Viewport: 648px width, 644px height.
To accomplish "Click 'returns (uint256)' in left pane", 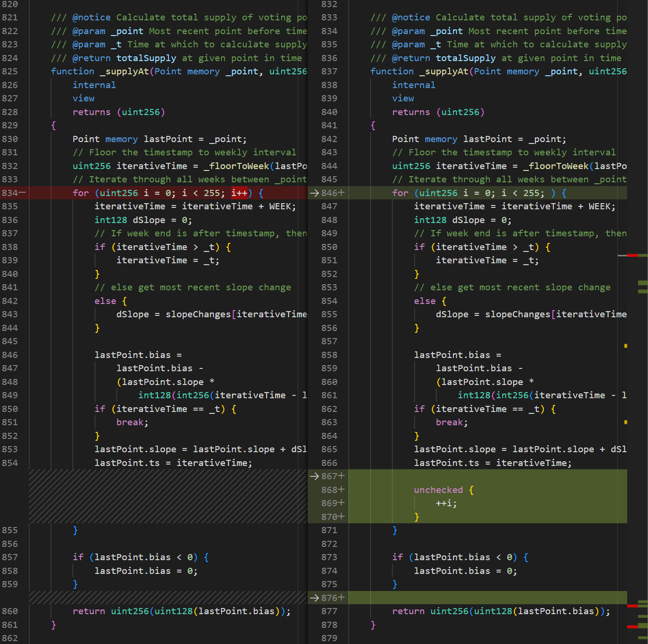I will 119,112.
